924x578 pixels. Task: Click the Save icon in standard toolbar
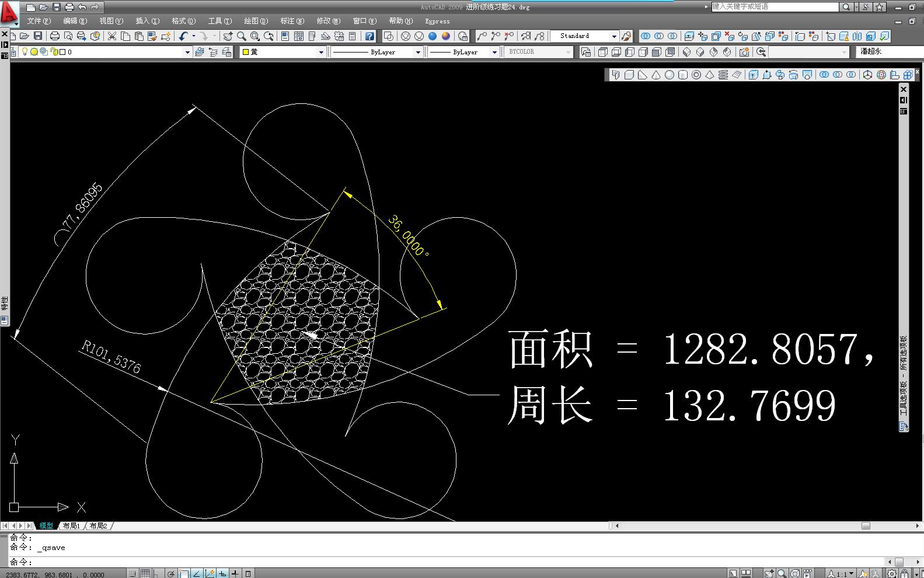tap(37, 36)
